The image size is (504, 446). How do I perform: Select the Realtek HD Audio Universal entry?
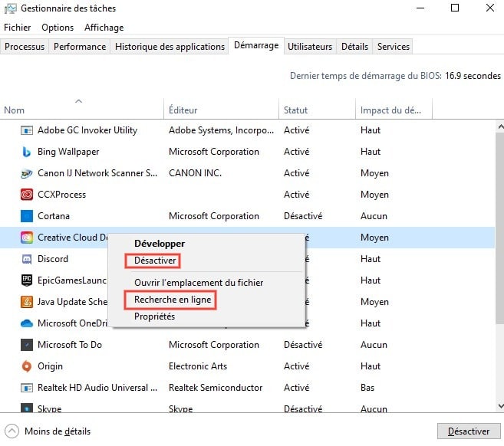click(97, 388)
